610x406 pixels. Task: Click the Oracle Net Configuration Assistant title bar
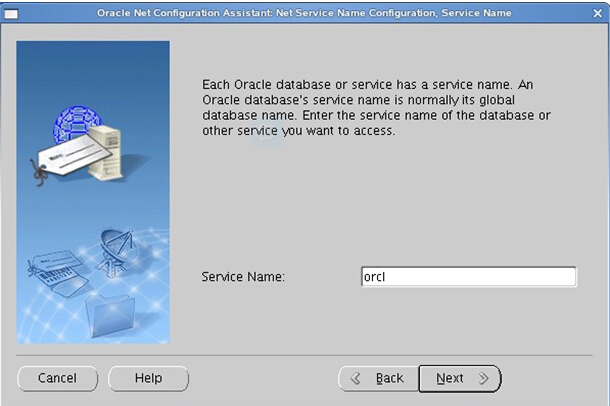(304, 13)
